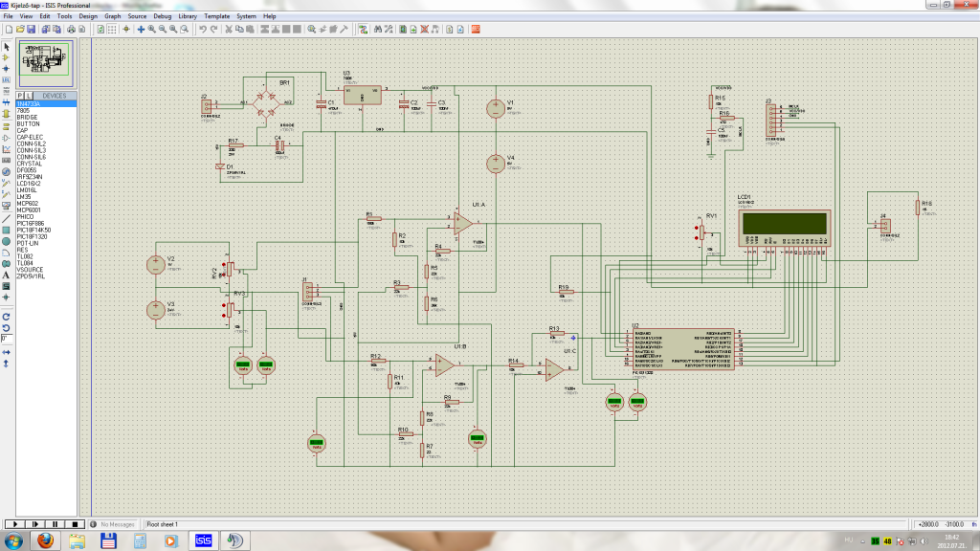
Task: Activate Component Mode tool
Action: (x=7, y=56)
